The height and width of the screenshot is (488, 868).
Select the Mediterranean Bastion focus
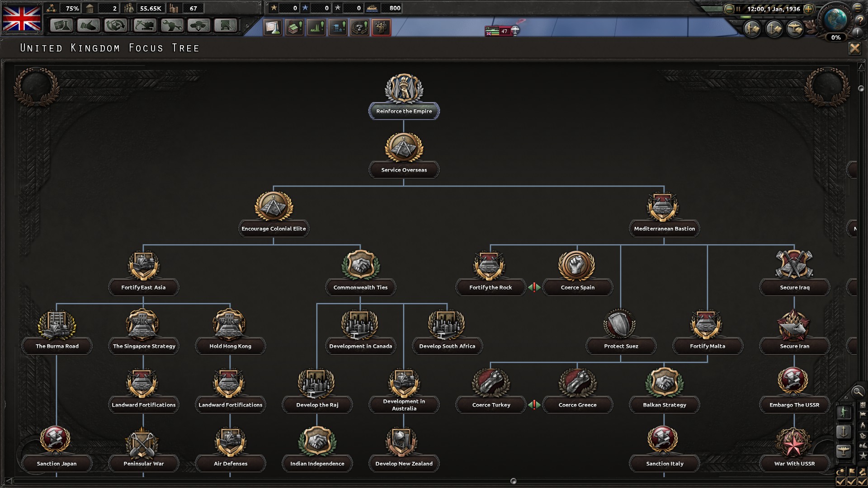click(x=664, y=229)
